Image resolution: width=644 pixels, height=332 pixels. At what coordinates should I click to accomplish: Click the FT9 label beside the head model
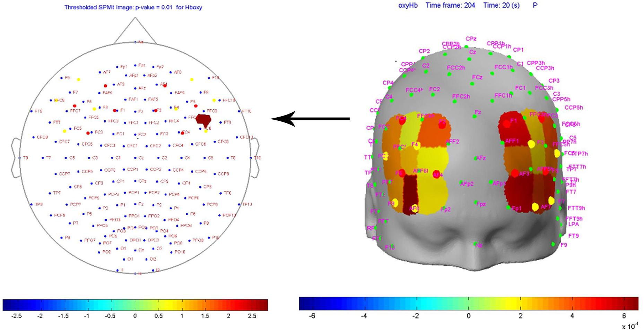point(573,236)
